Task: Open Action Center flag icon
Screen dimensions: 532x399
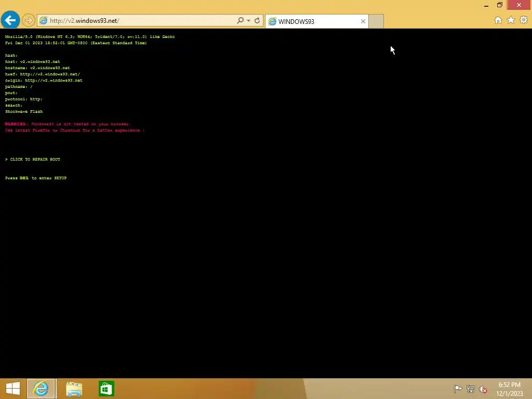Action: (458, 389)
